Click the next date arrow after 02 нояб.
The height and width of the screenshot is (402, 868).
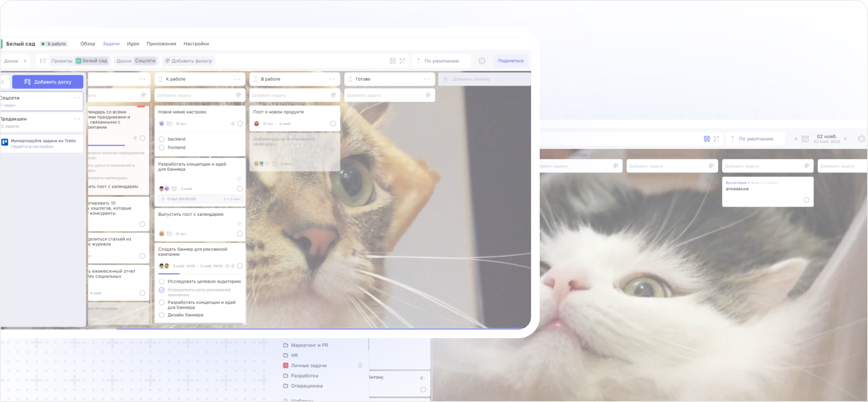point(845,139)
